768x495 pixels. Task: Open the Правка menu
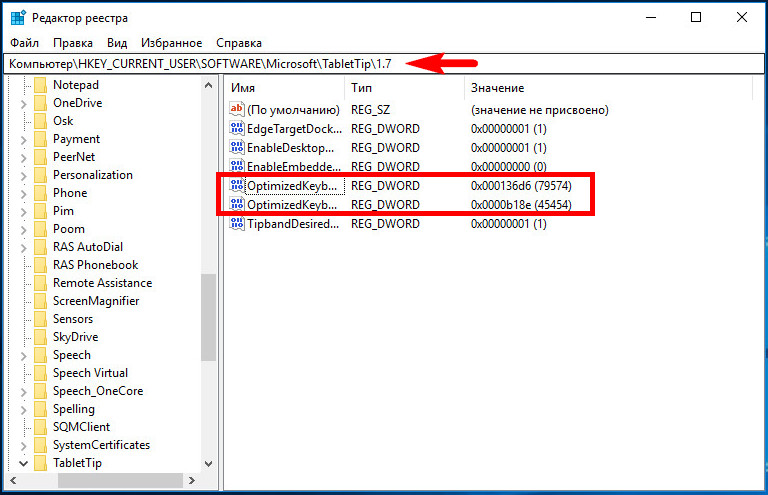73,43
